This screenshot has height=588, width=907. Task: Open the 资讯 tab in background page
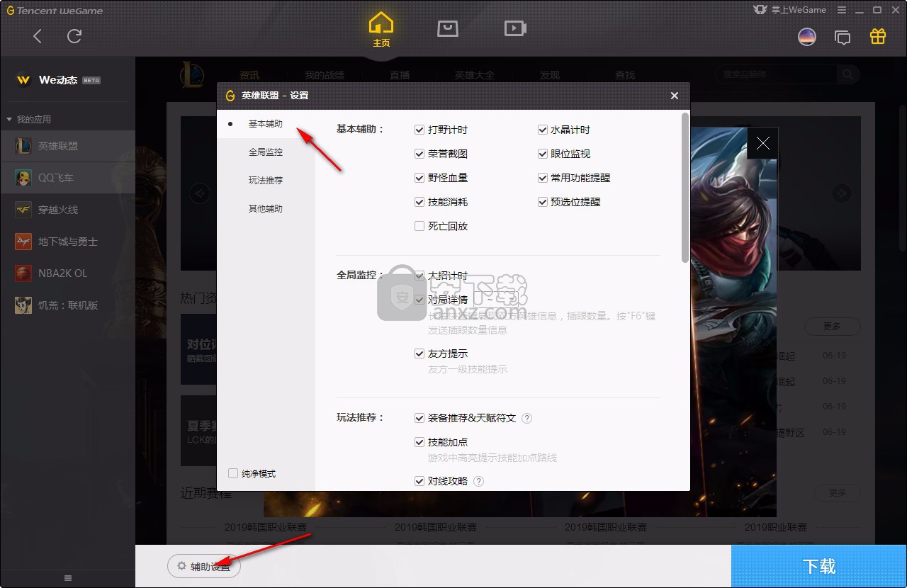pyautogui.click(x=249, y=75)
